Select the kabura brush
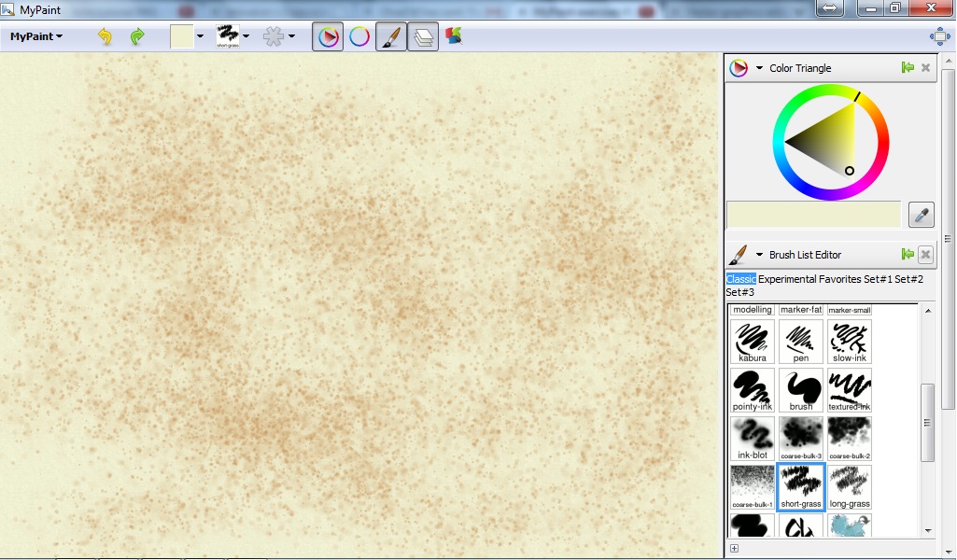The height and width of the screenshot is (560, 957). pos(753,342)
